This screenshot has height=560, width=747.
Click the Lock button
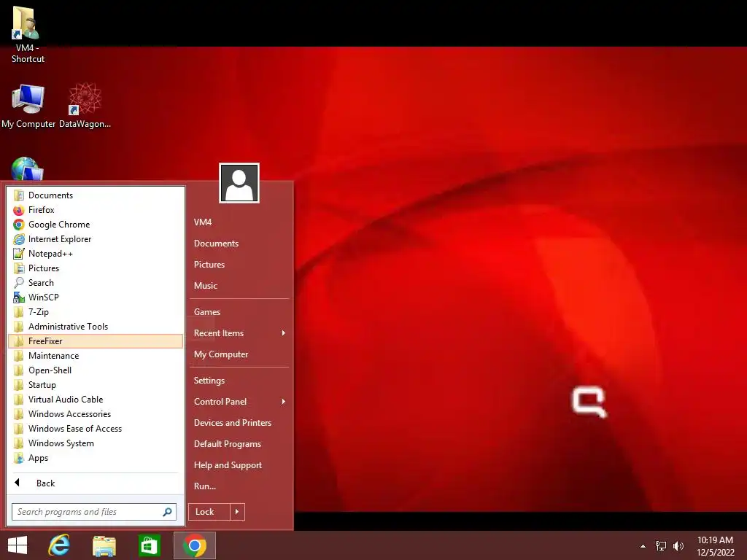pyautogui.click(x=209, y=512)
